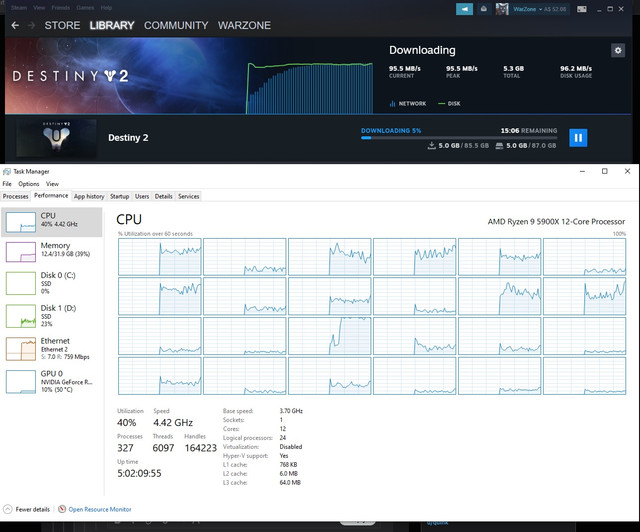640x532 pixels.
Task: Open Task Manager View menu
Action: click(x=52, y=184)
